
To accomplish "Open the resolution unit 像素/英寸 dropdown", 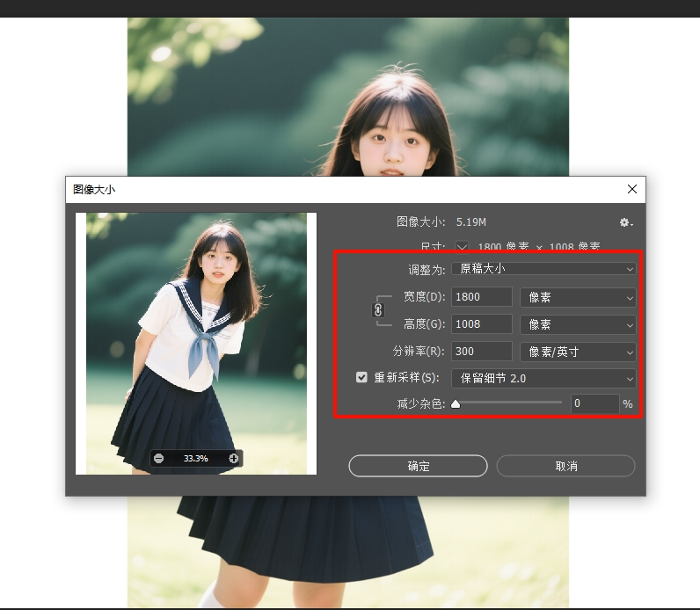I will (578, 352).
